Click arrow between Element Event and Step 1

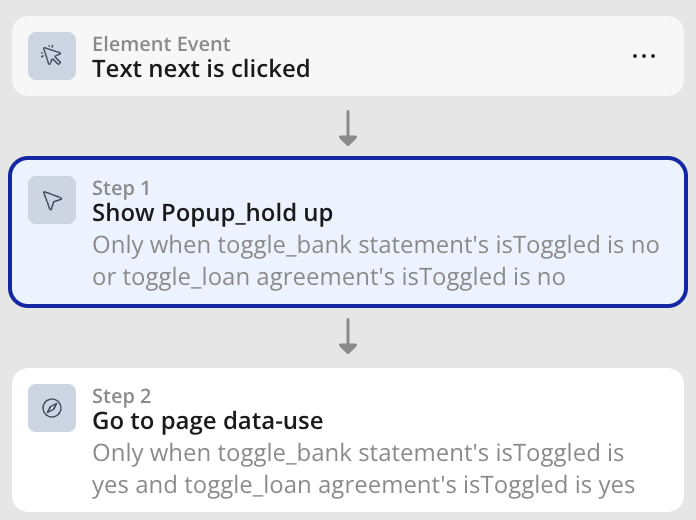click(x=348, y=128)
